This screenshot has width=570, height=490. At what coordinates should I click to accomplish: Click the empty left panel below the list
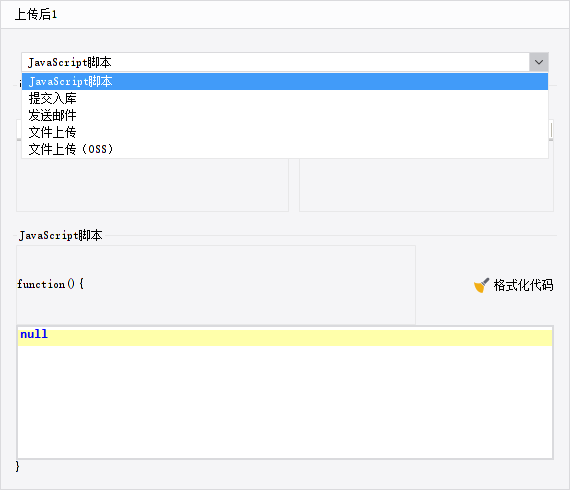click(152, 185)
